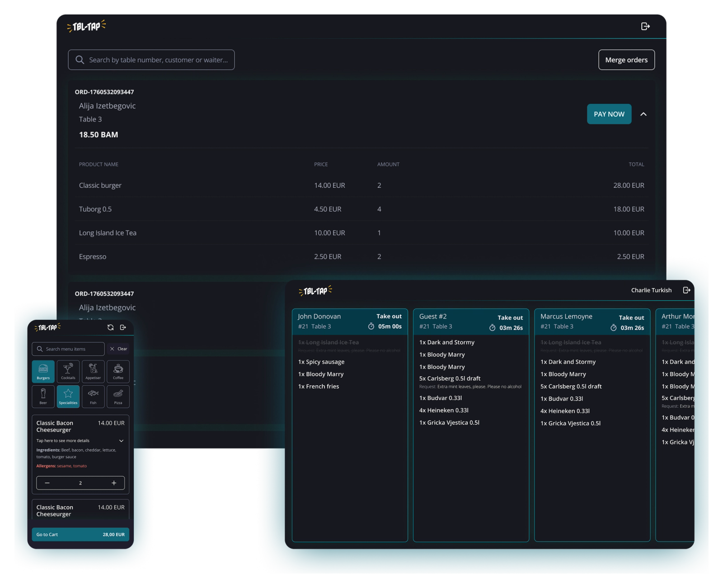
Task: Select Cocktails category icon
Action: 68,371
